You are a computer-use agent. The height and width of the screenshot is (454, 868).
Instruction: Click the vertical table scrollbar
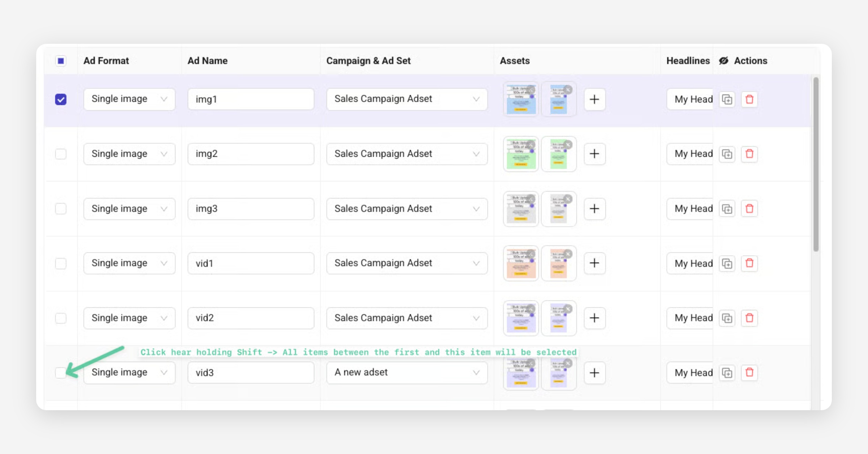(x=816, y=164)
